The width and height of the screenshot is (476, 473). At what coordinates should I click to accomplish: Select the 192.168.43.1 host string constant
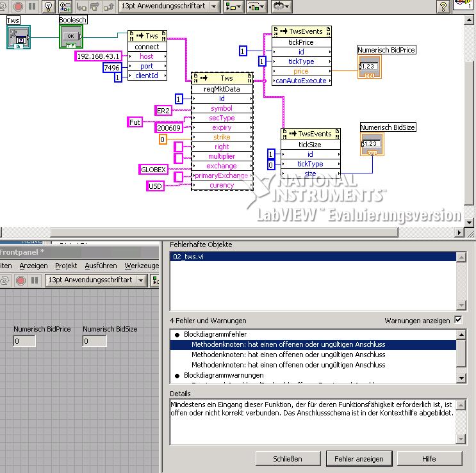click(98, 56)
